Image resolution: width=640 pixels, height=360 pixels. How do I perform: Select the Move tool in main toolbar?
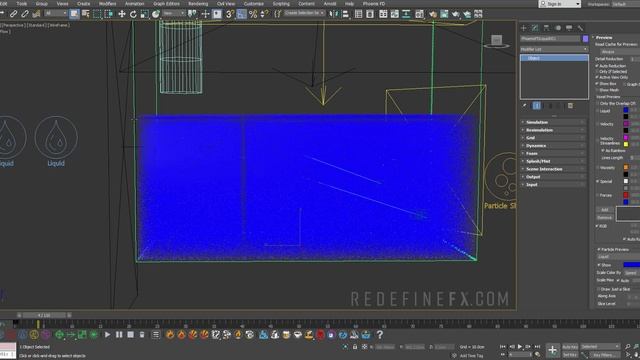122,14
